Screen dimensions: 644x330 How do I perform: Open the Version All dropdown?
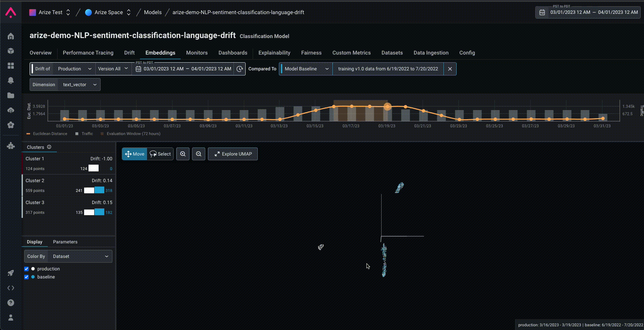113,69
